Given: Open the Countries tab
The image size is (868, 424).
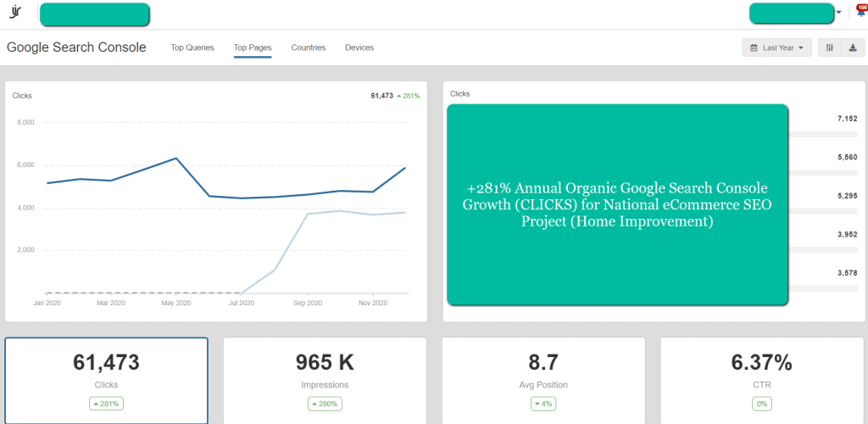Looking at the screenshot, I should pos(309,47).
